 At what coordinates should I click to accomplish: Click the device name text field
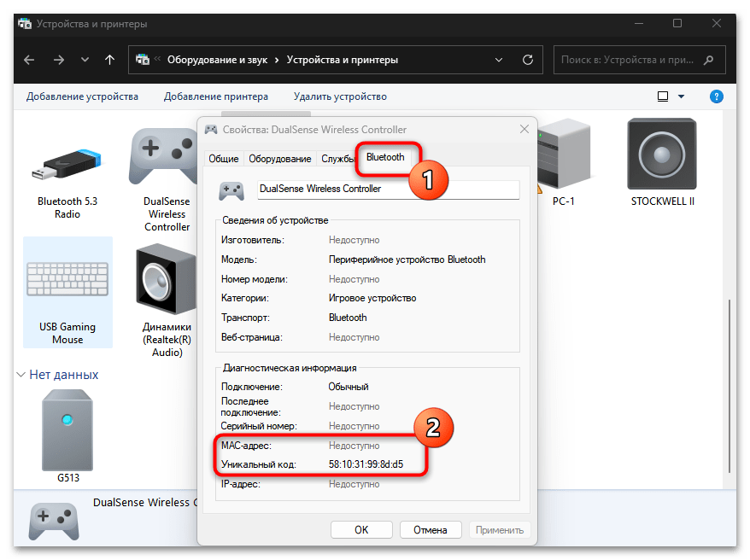click(389, 190)
